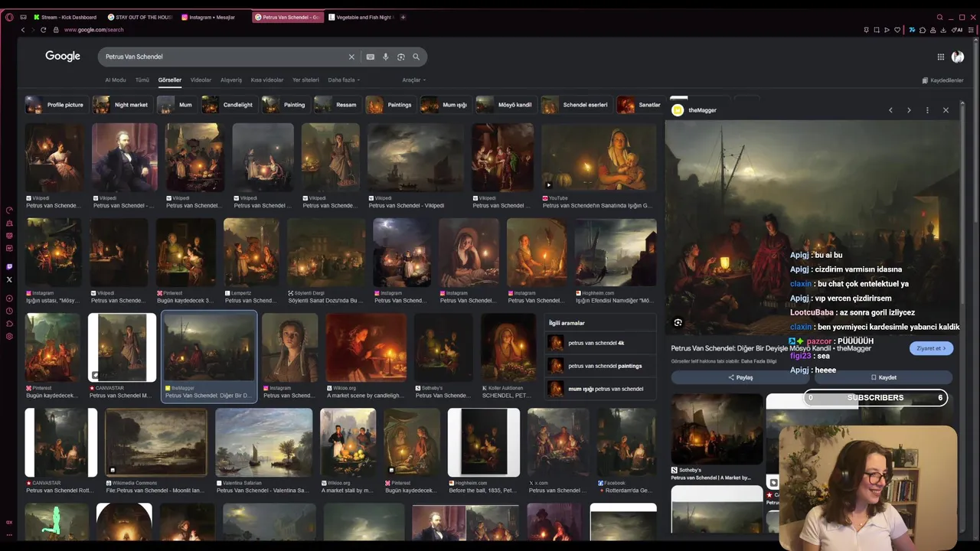Image resolution: width=980 pixels, height=551 pixels.
Task: Submit the search with the magnifier icon
Action: (416, 57)
